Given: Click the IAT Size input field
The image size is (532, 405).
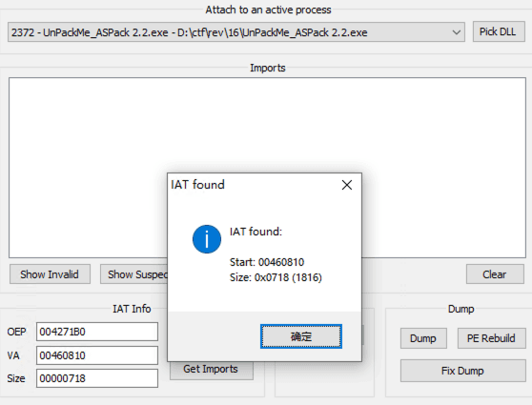Looking at the screenshot, I should coord(97,378).
